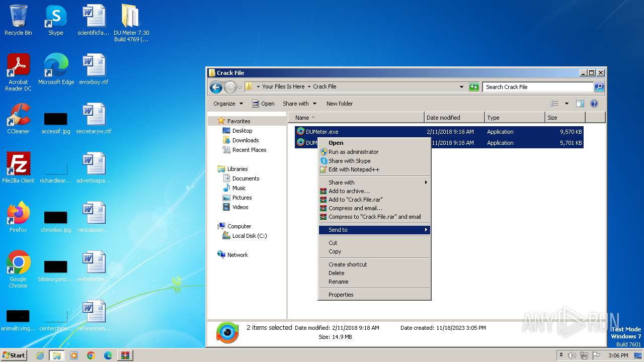Open Properties from the context menu
644x362 pixels.
point(374,295)
